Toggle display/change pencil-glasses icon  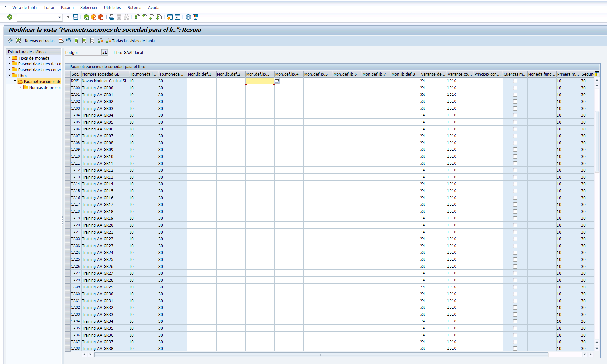point(10,41)
